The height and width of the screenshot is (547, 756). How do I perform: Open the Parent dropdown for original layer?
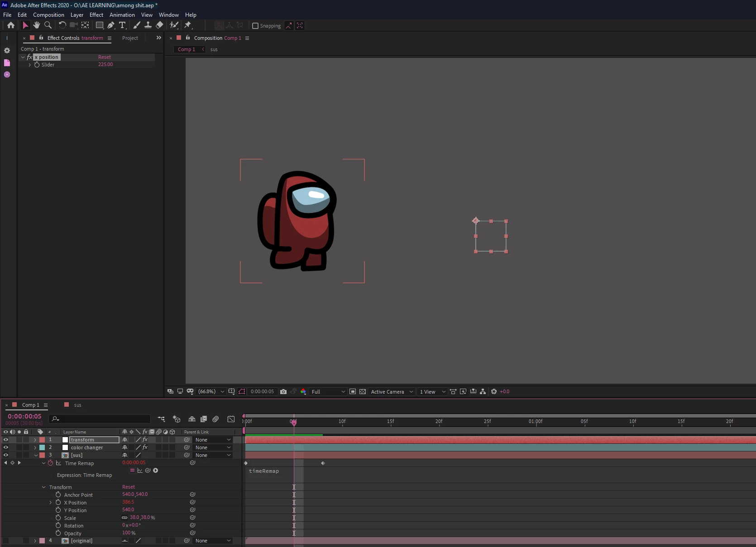213,541
